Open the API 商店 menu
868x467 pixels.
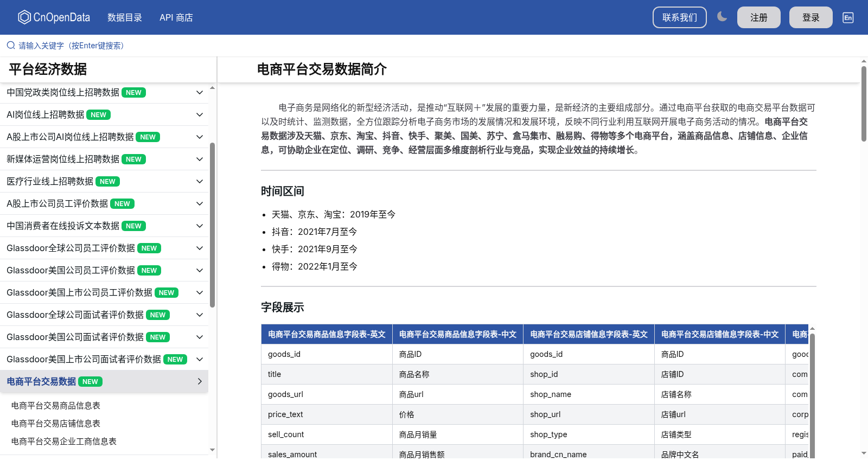176,17
